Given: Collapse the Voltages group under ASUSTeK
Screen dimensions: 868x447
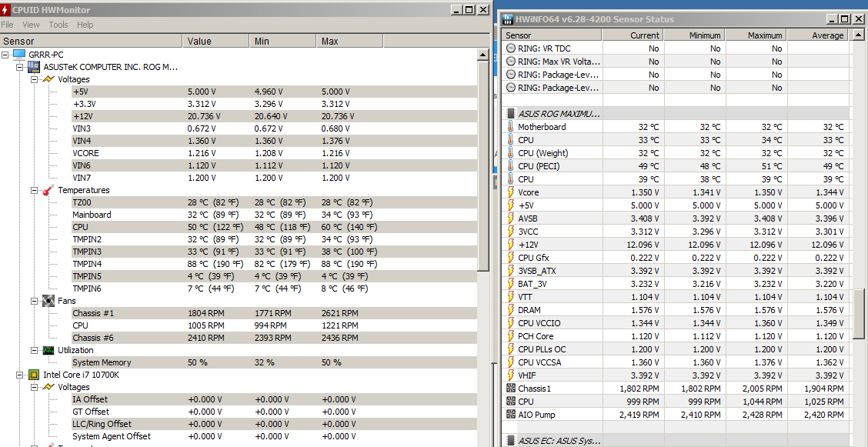Looking at the screenshot, I should pyautogui.click(x=34, y=79).
